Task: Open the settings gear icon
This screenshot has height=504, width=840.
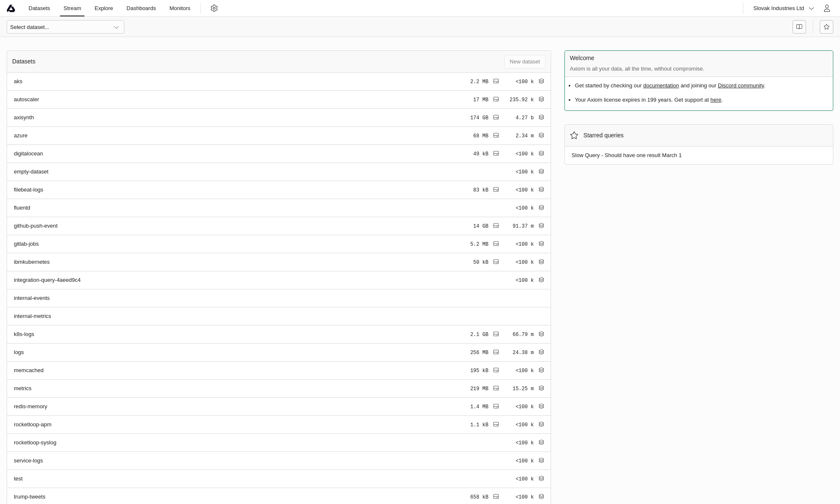Action: click(214, 8)
